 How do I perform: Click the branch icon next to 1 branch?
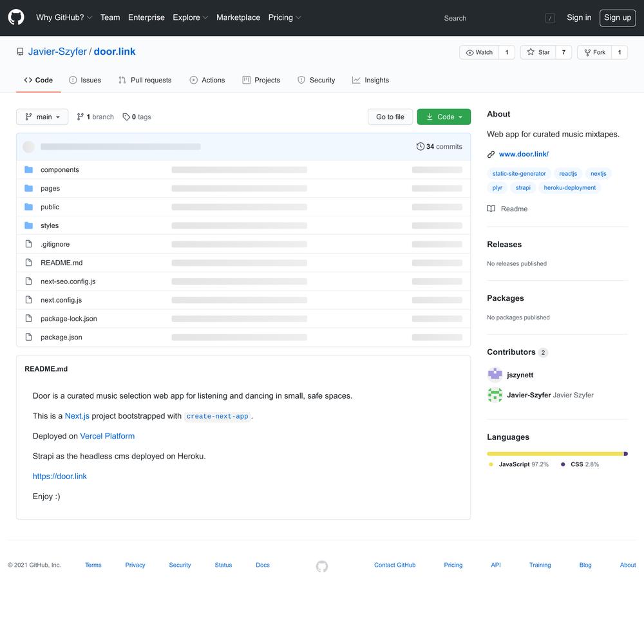coord(80,117)
